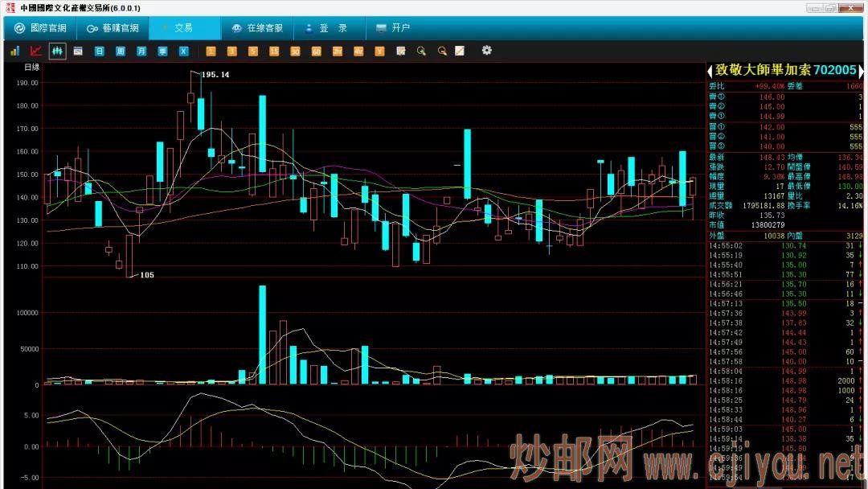This screenshot has height=489, width=868.
Task: Click the 委比 value +99.40%
Action: point(770,86)
